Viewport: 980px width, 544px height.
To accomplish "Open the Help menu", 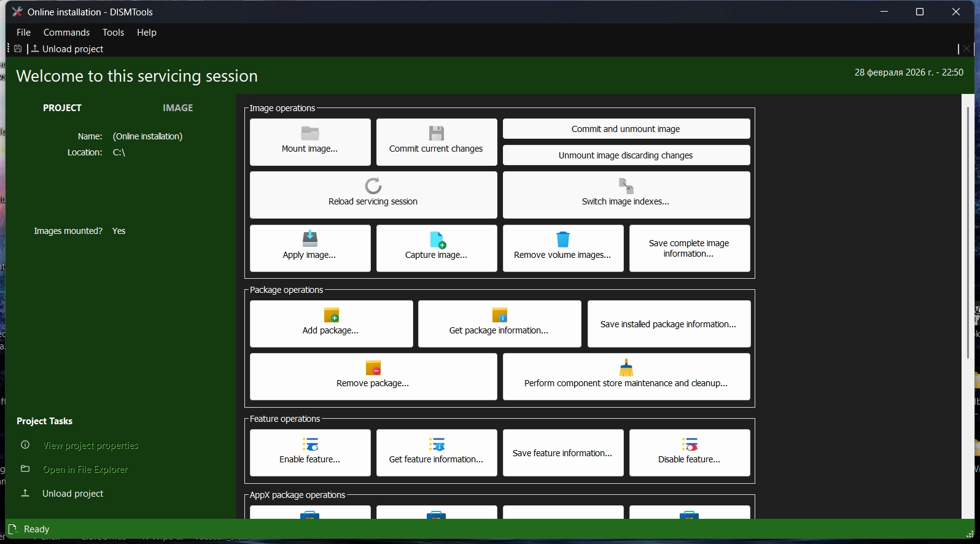I will (146, 33).
